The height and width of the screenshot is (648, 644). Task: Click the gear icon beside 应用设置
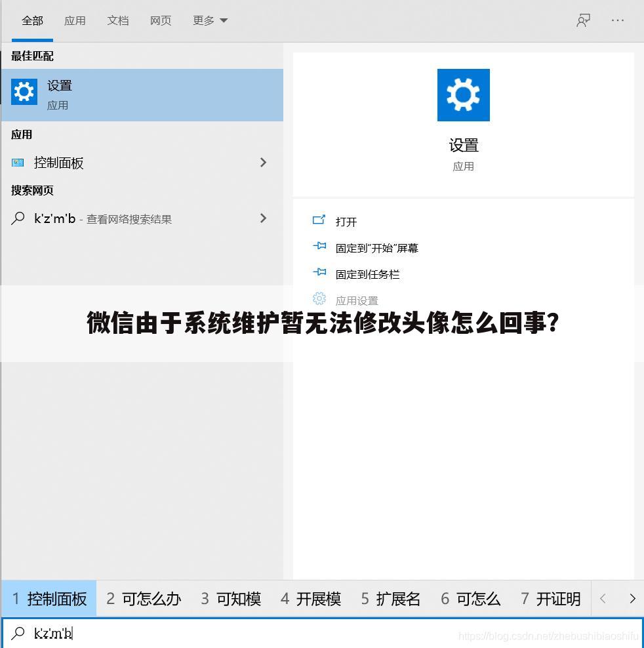point(319,298)
